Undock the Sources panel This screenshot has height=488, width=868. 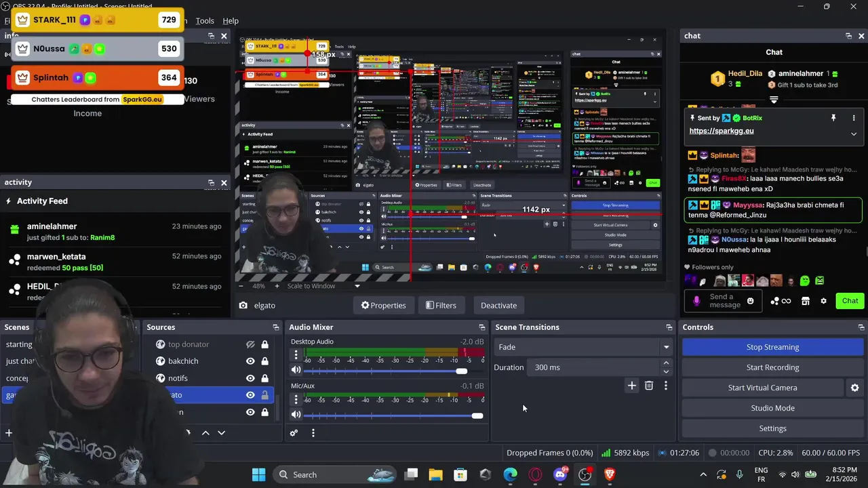[x=275, y=327]
